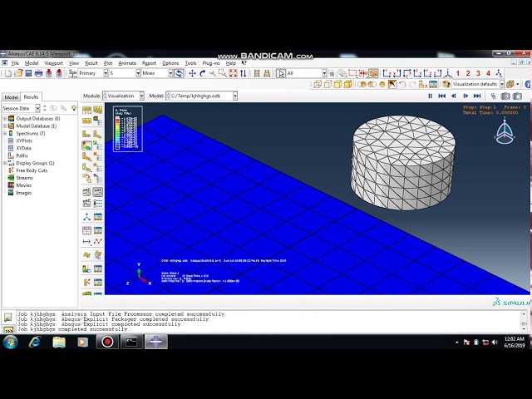Step to the previous frame

(x=454, y=96)
